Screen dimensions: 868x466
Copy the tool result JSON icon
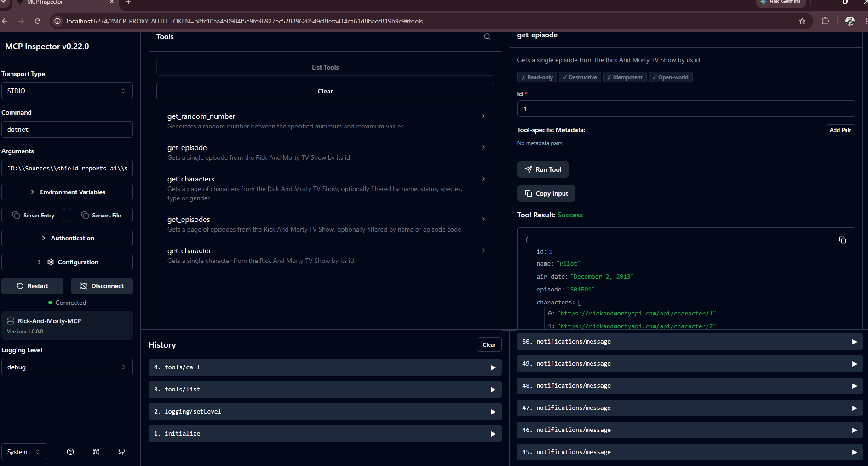point(843,240)
